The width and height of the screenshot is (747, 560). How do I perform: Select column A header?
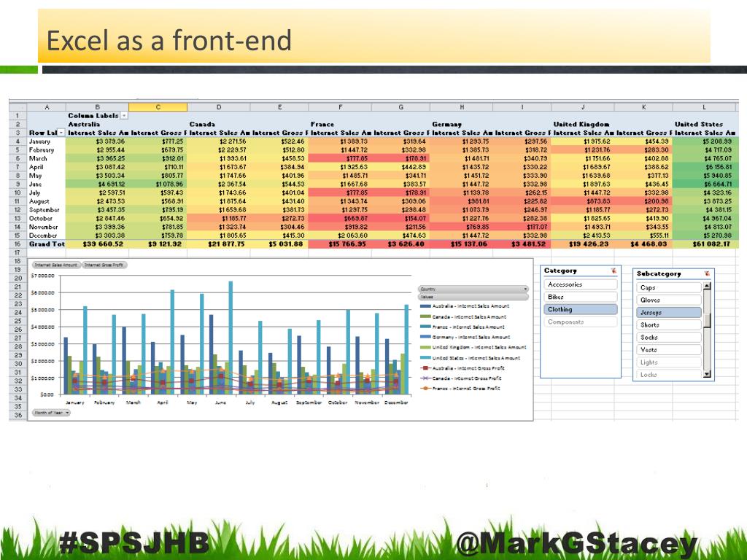(x=47, y=107)
